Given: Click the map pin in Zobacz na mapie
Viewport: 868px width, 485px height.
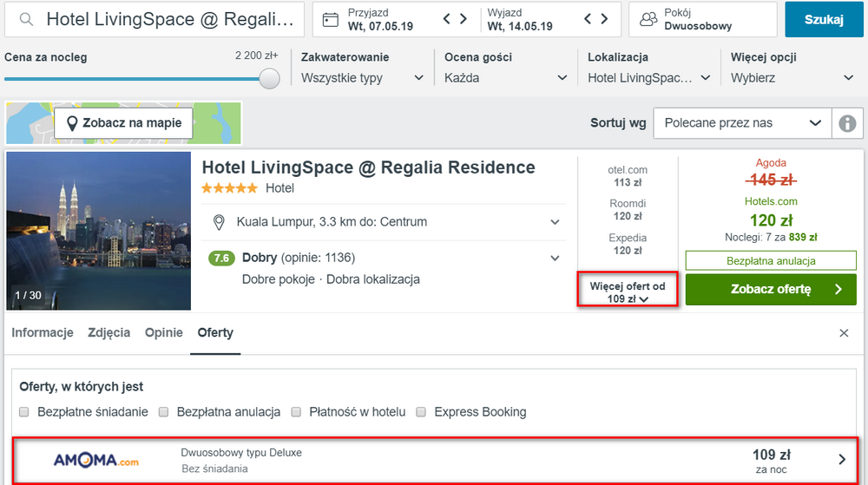Looking at the screenshot, I should [x=71, y=123].
